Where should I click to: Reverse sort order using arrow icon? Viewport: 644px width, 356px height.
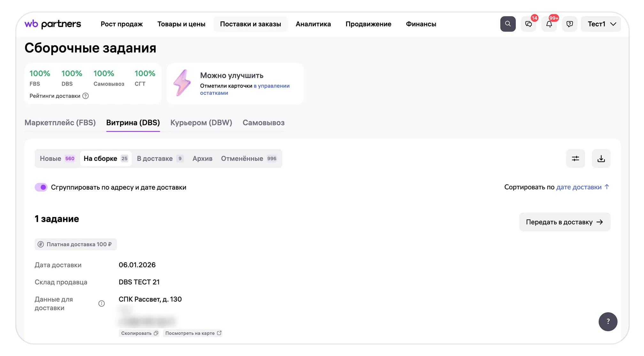(x=607, y=187)
